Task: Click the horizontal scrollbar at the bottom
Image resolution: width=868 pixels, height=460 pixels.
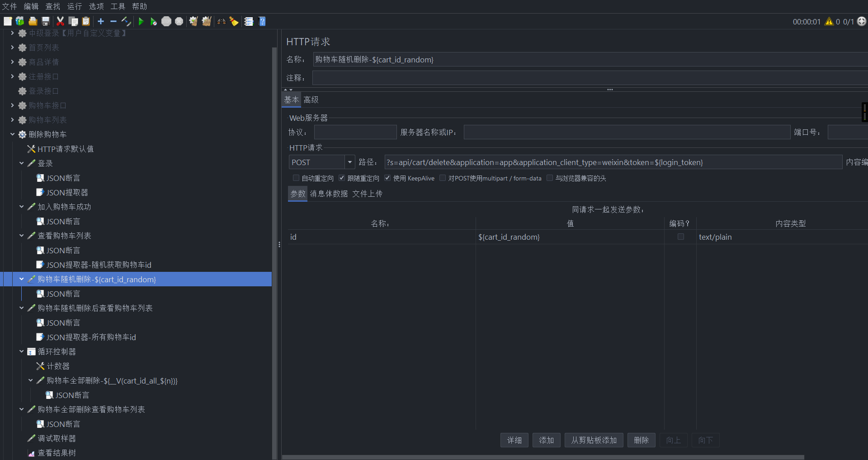Action: click(x=543, y=457)
